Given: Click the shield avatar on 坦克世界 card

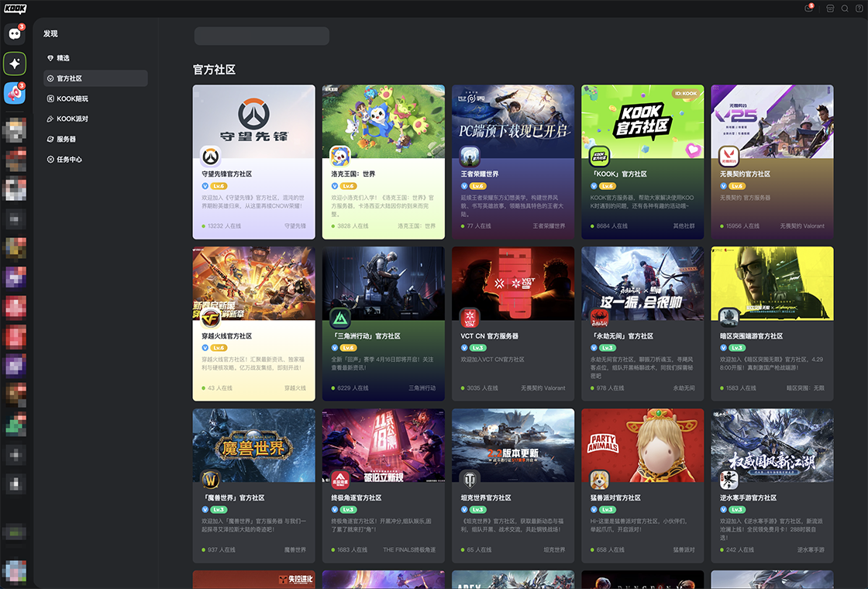Looking at the screenshot, I should 470,480.
